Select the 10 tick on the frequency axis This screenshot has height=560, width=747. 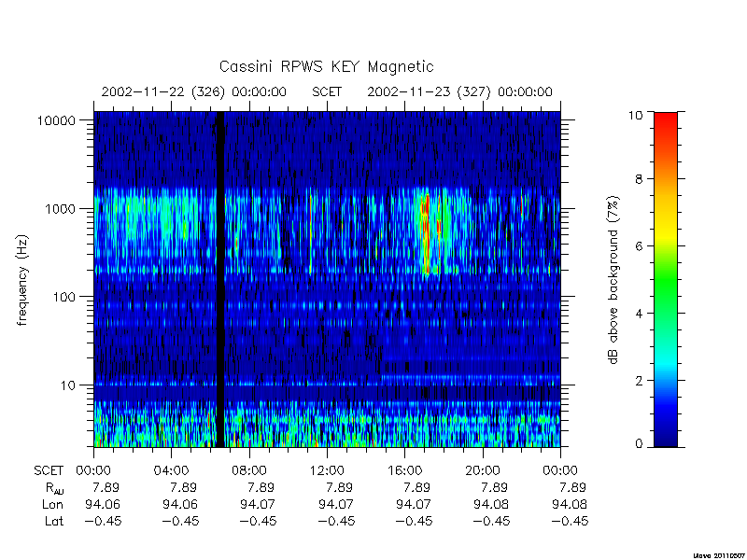point(68,385)
